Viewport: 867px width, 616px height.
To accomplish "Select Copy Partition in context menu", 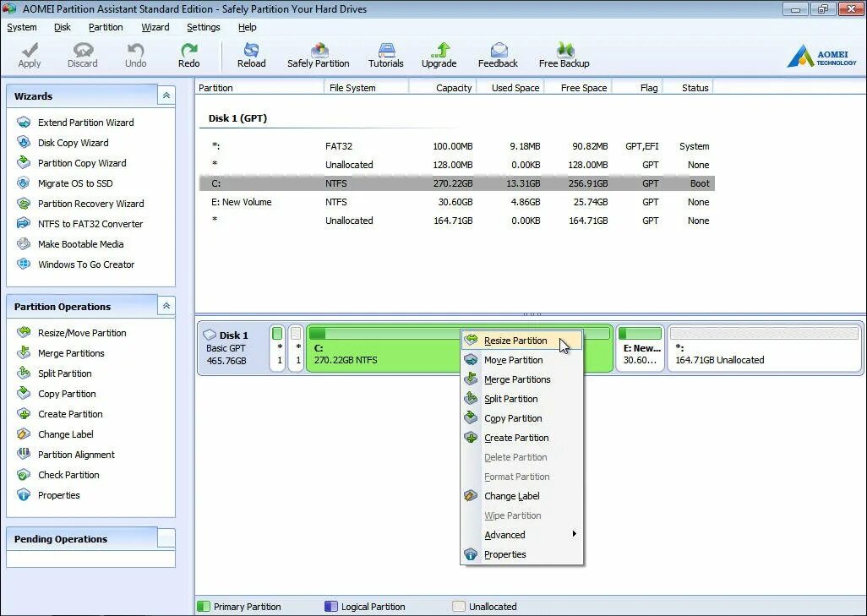I will (521, 418).
